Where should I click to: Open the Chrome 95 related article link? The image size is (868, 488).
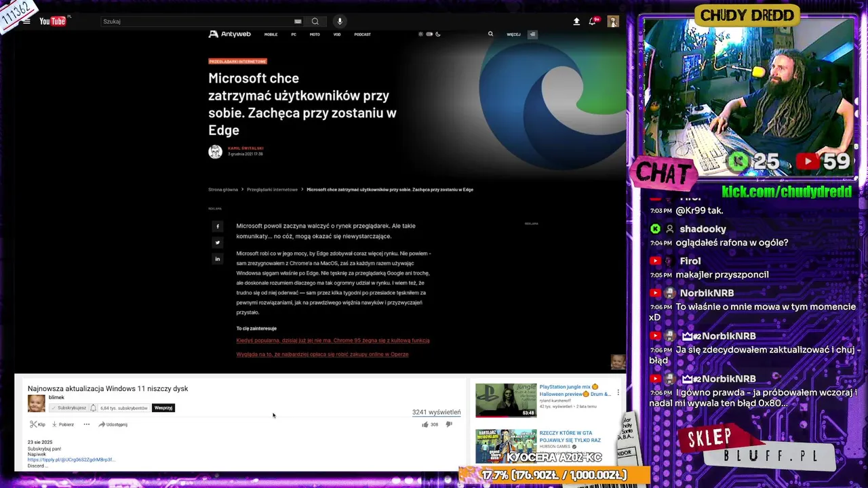click(x=333, y=340)
